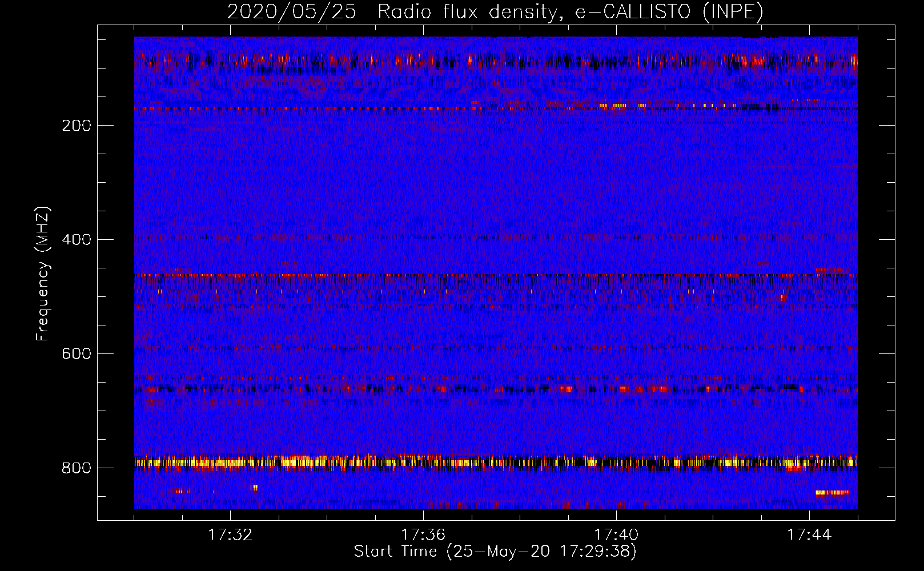Screen dimensions: 924x571
Task: Click the '17:44' time tick label
Action: 809,535
